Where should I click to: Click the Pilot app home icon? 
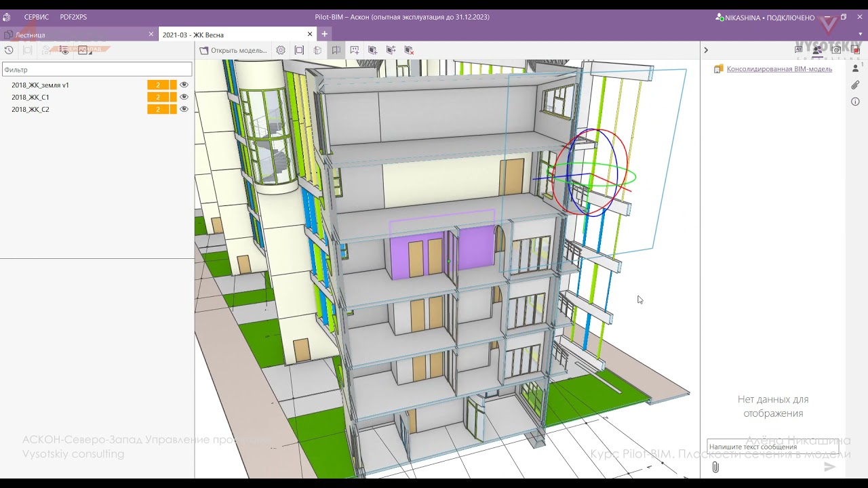(x=7, y=17)
